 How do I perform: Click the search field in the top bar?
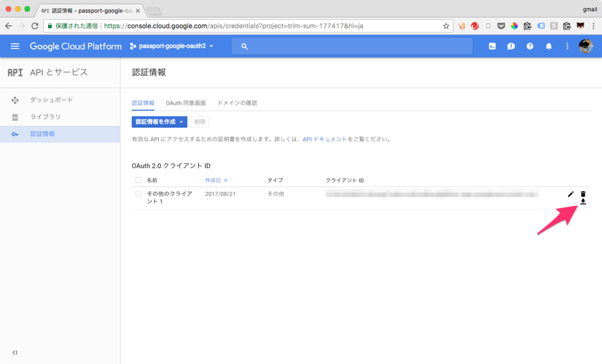click(353, 46)
